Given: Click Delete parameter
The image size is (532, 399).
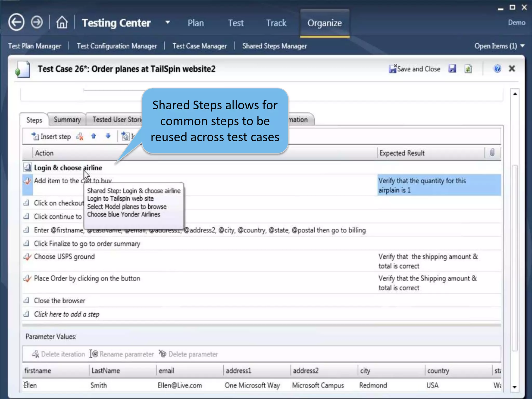Looking at the screenshot, I should point(188,354).
